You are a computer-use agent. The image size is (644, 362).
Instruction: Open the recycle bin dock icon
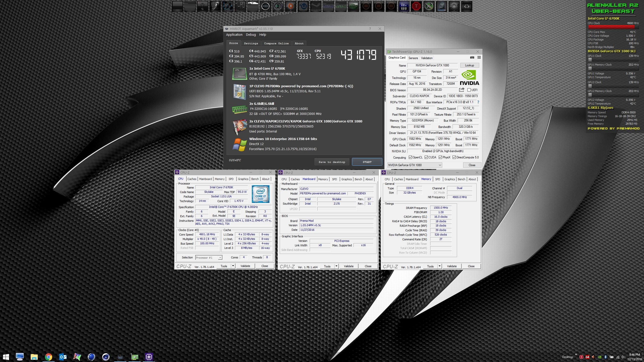coord(467,6)
